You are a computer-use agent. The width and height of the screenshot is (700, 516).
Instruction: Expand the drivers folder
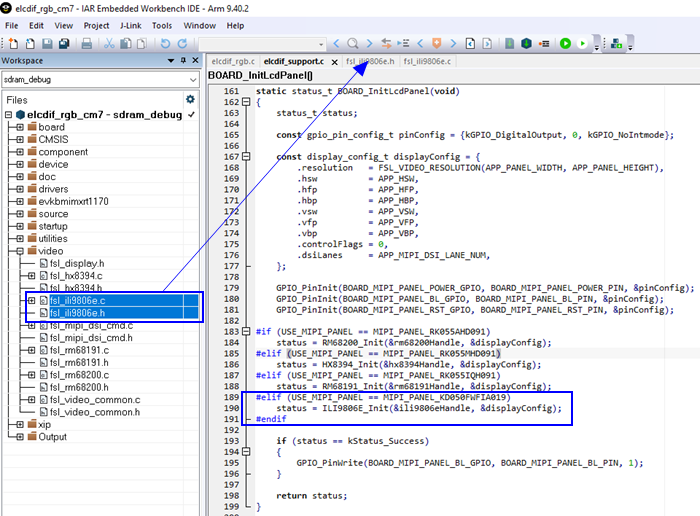[x=20, y=188]
